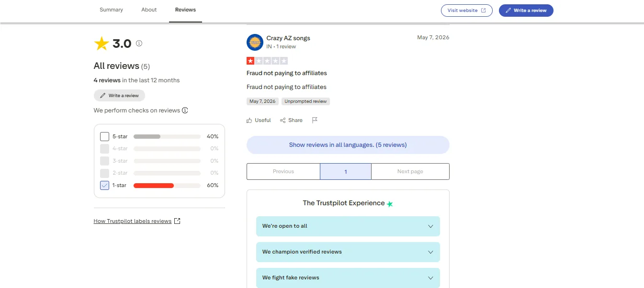Open the Visit website button

point(467,11)
